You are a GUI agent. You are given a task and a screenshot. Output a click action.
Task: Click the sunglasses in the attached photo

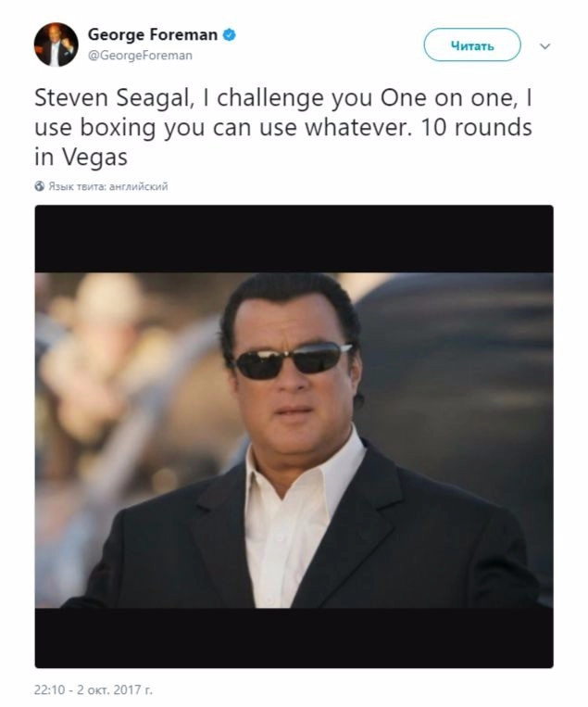[x=292, y=360]
